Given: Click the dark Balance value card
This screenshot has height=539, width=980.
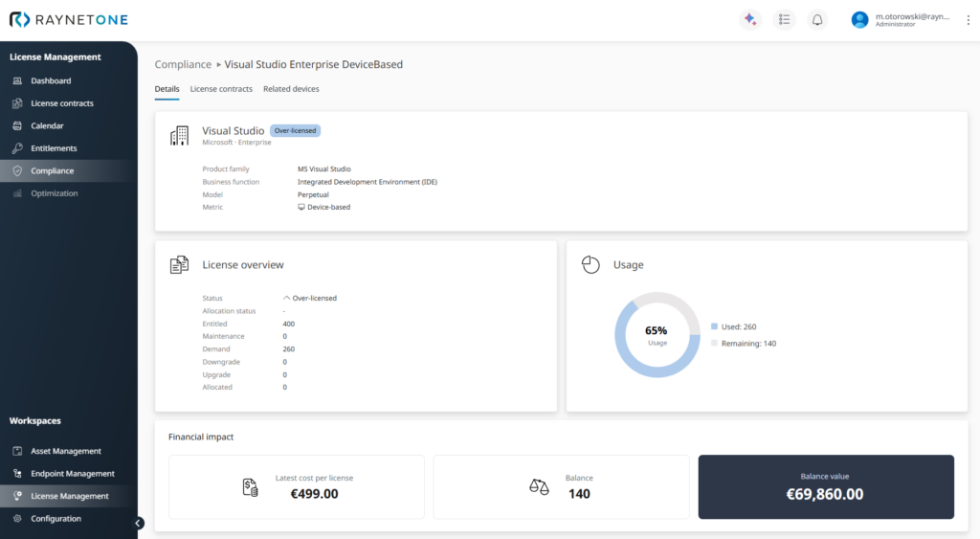Looking at the screenshot, I should click(825, 486).
